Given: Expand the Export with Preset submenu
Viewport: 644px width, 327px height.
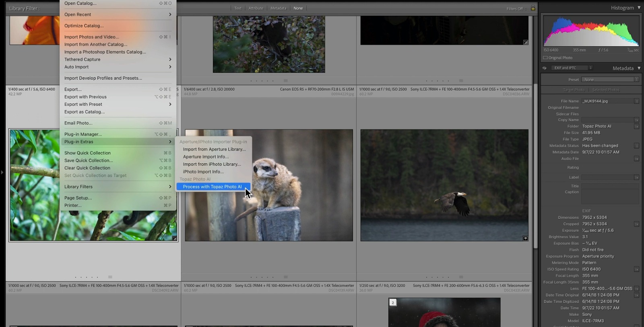Looking at the screenshot, I should point(118,104).
